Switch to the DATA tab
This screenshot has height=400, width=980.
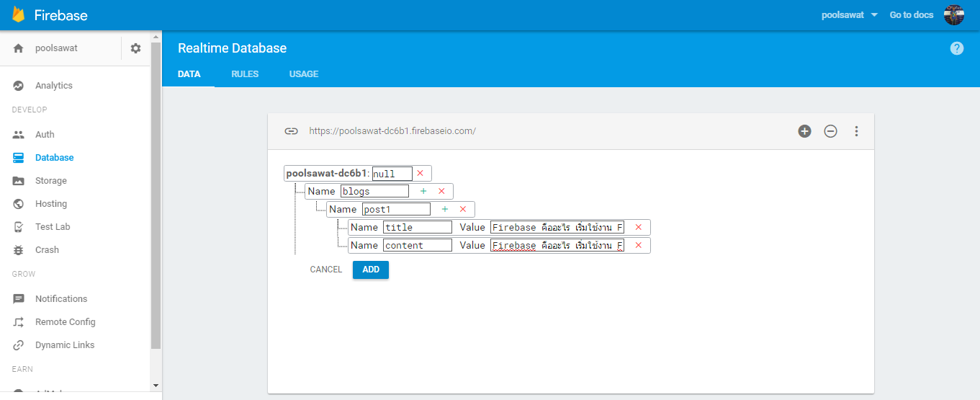pyautogui.click(x=189, y=74)
